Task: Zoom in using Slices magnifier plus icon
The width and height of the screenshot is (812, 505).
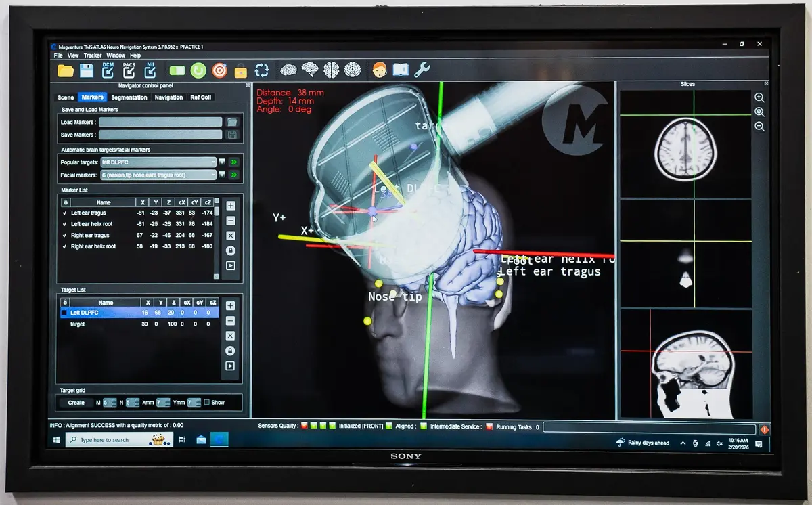Action: (759, 98)
